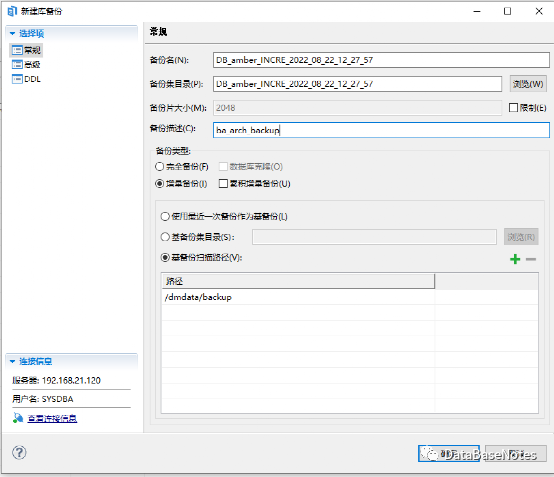Select the 常规 page icon in sidebar

point(17,50)
